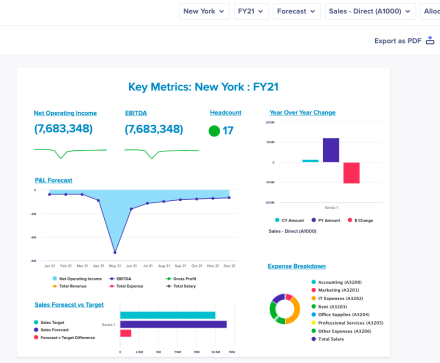Click the cyan CY Amount bar
Image resolution: width=440 pixels, height=363 pixels.
click(310, 161)
